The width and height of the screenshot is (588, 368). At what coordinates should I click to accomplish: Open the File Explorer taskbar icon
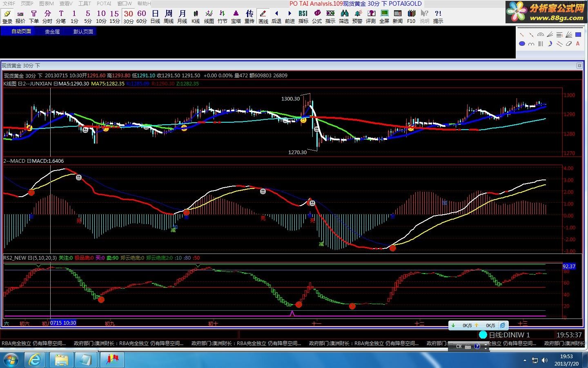coord(62,360)
